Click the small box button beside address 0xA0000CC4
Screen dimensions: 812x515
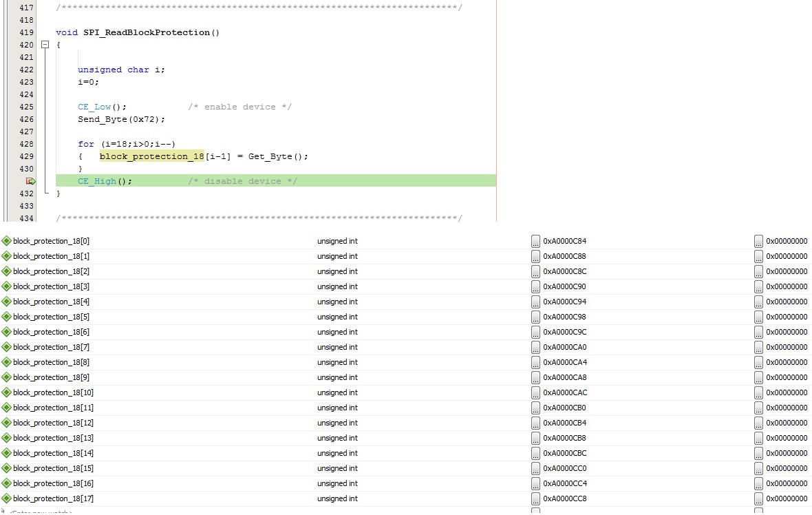[535, 483]
